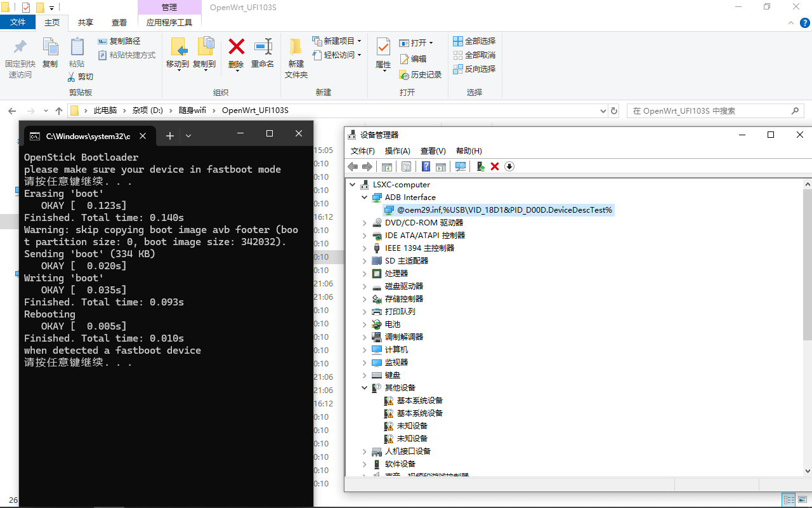
Task: Expand the DVD/CD-ROM drives category
Action: (x=365, y=223)
